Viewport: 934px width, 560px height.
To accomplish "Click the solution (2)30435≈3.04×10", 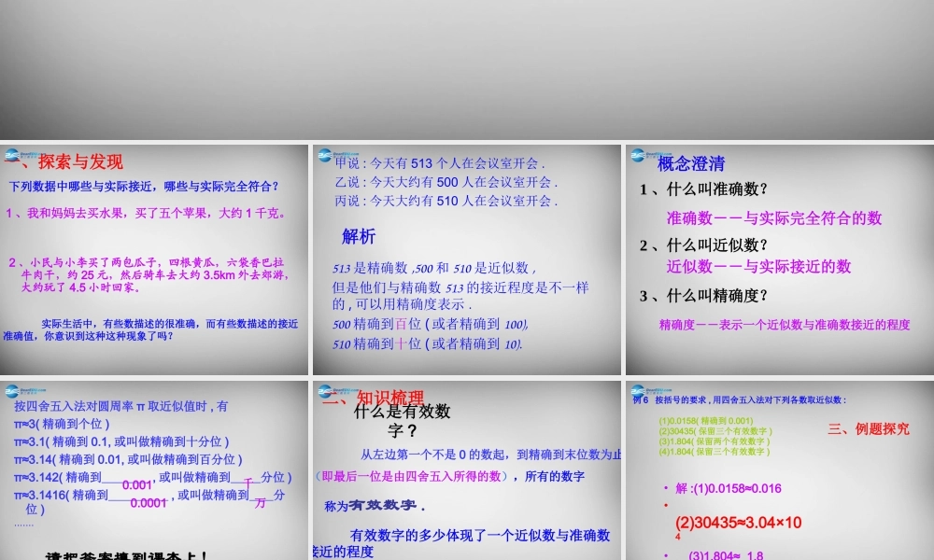I will pos(739,523).
